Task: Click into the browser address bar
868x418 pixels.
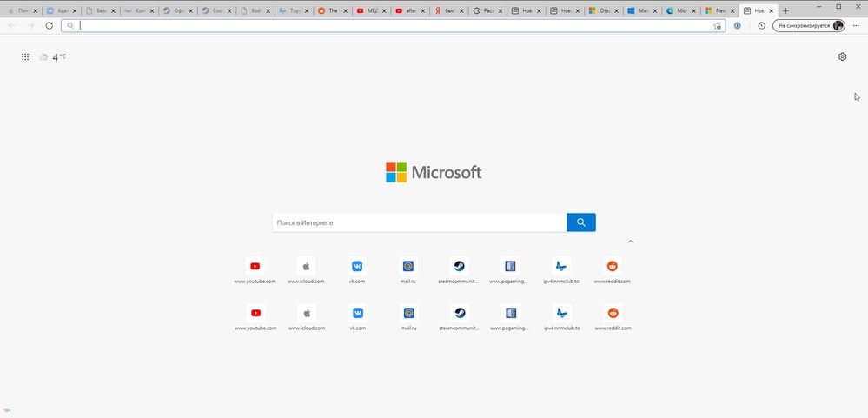Action: [393, 25]
